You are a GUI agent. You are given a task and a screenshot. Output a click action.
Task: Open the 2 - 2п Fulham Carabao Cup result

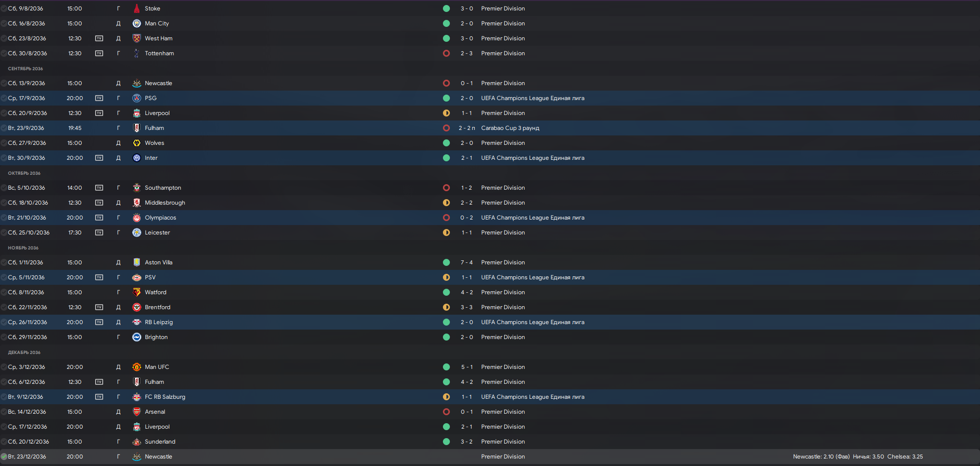point(467,128)
